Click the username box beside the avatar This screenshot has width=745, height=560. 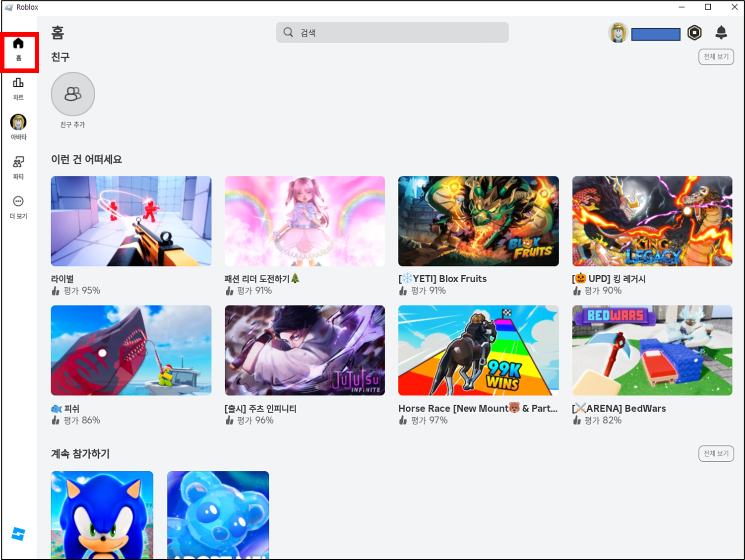click(x=656, y=34)
